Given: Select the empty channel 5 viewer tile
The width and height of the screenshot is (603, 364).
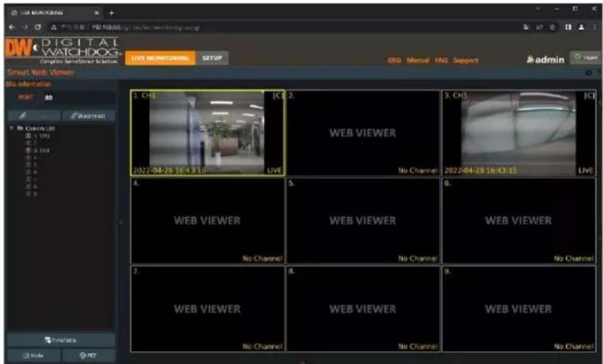Looking at the screenshot, I should point(363,221).
